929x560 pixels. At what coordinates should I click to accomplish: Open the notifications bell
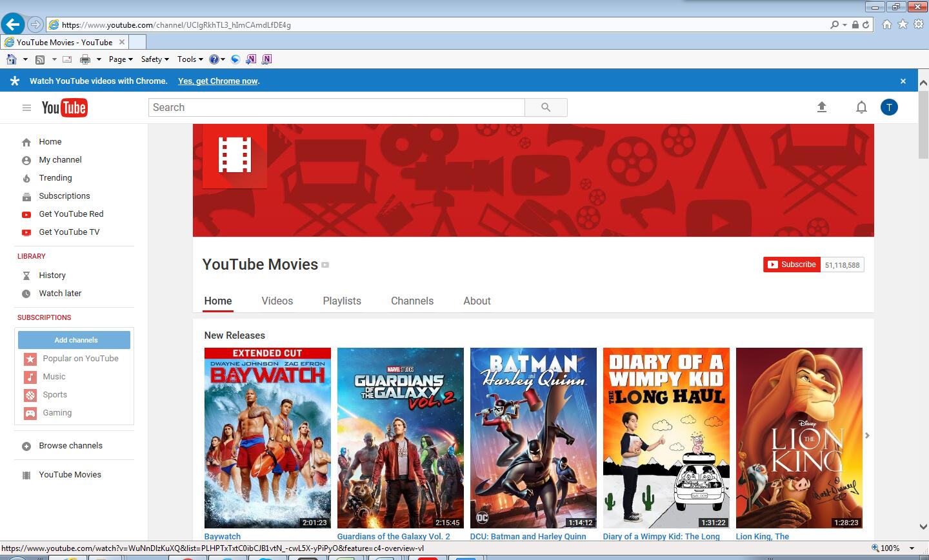pos(861,107)
